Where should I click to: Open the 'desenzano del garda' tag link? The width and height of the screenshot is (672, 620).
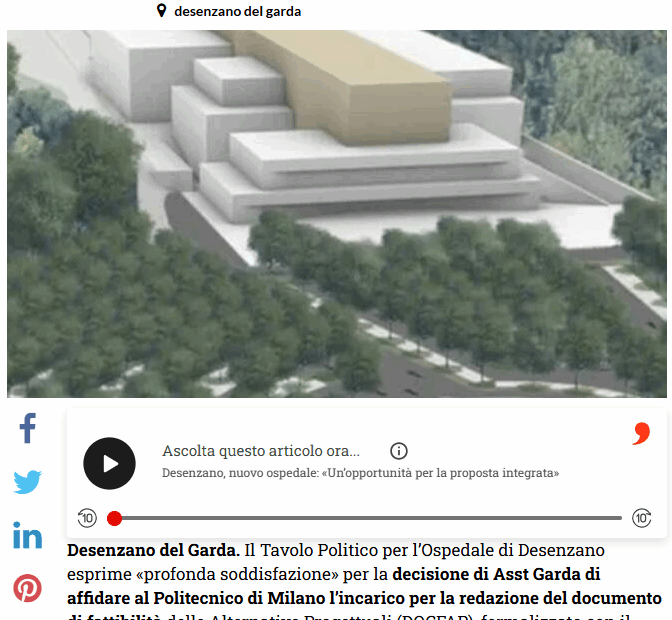click(x=237, y=12)
